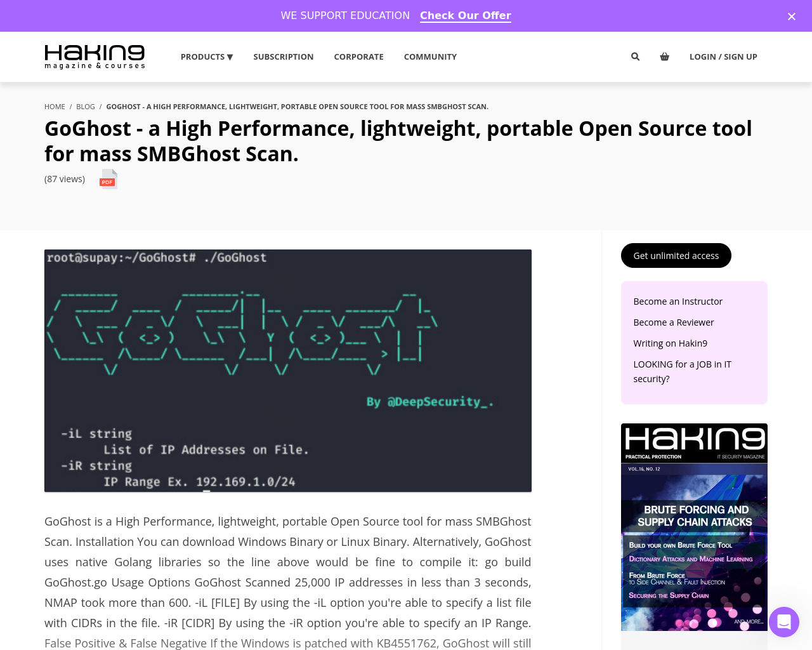Click the article title heading

[398, 141]
